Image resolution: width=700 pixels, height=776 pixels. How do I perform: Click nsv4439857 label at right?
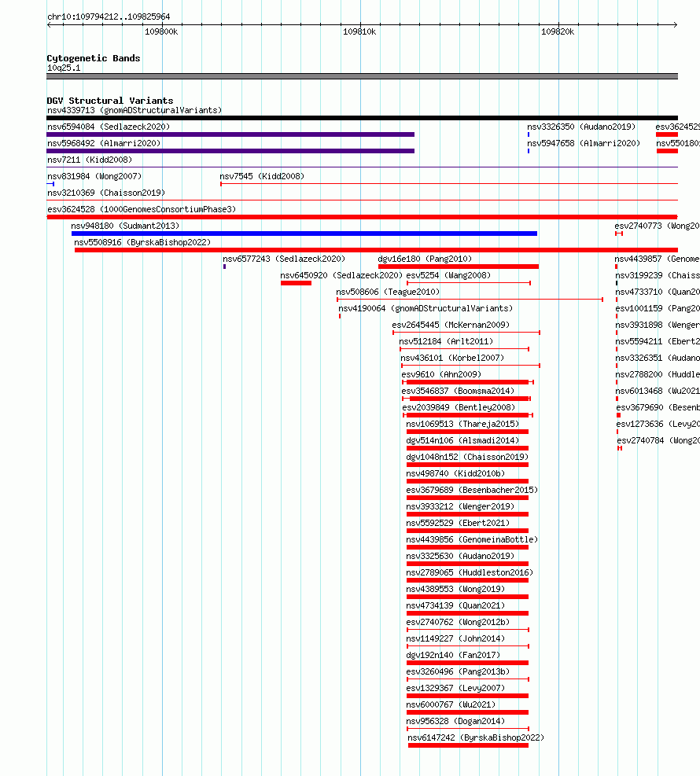(x=657, y=259)
